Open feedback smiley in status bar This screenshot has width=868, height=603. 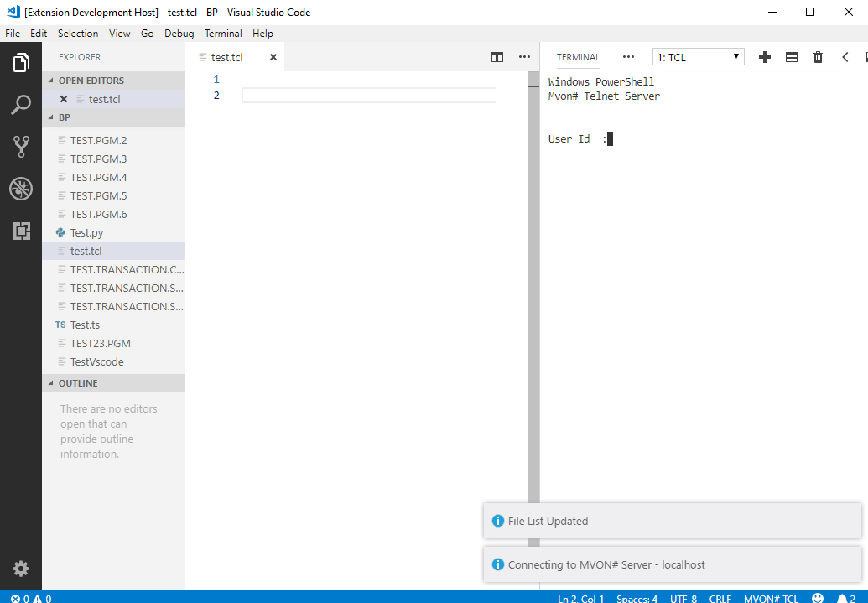pyautogui.click(x=817, y=598)
